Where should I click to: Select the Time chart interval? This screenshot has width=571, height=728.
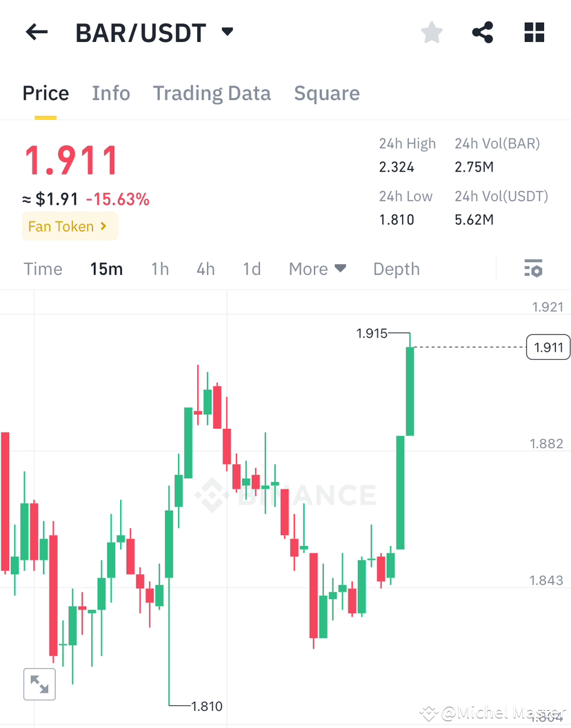click(x=43, y=269)
